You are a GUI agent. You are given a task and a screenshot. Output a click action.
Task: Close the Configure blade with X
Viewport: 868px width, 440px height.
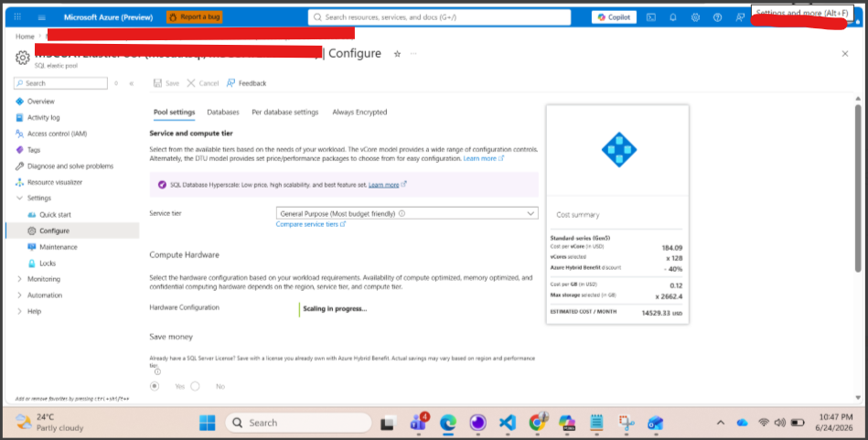[845, 54]
